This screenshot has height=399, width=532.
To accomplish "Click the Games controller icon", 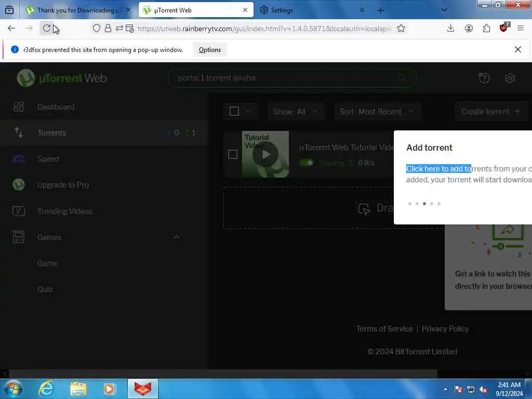I will point(19,237).
